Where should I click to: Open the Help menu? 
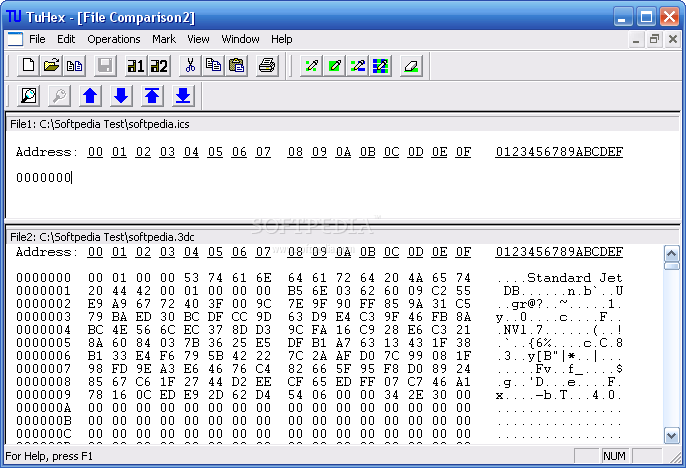click(x=281, y=39)
